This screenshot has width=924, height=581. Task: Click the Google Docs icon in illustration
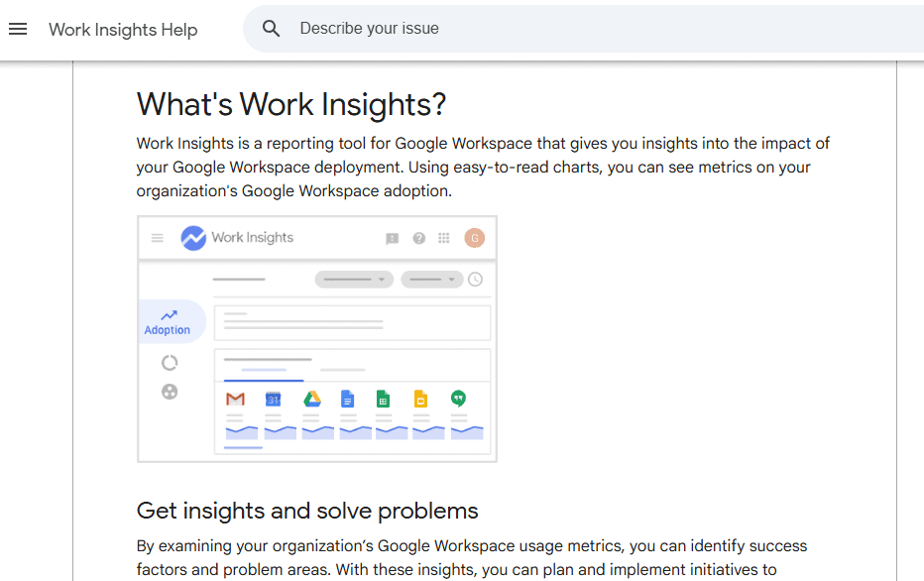click(348, 399)
